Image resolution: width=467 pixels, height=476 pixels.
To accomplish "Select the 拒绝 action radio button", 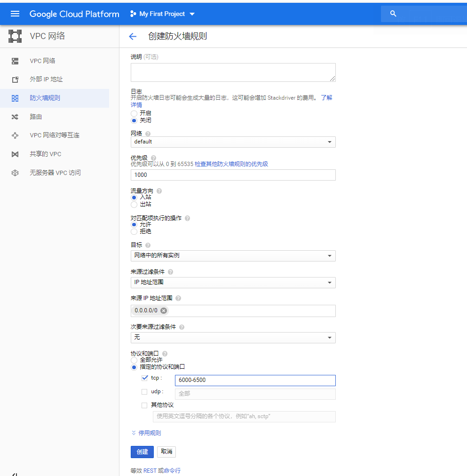I will point(134,231).
